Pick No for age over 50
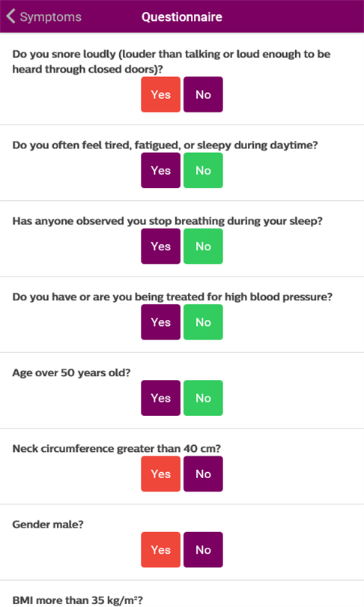The width and height of the screenshot is (364, 607). tap(203, 398)
